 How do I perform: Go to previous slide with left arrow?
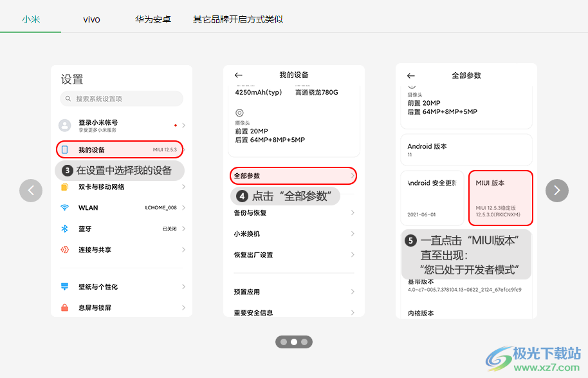tap(31, 191)
